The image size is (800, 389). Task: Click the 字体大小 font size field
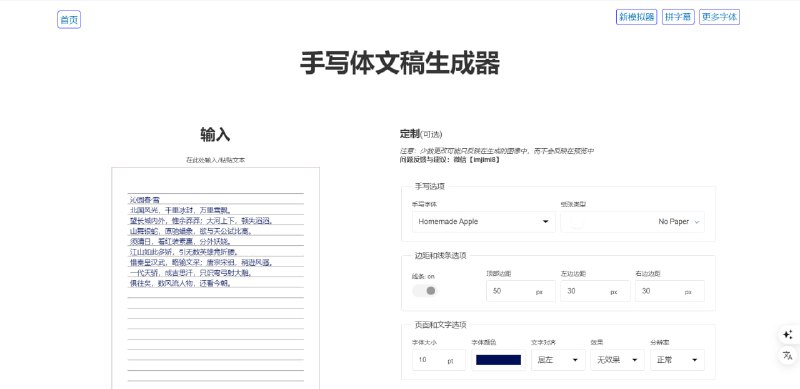(439, 360)
